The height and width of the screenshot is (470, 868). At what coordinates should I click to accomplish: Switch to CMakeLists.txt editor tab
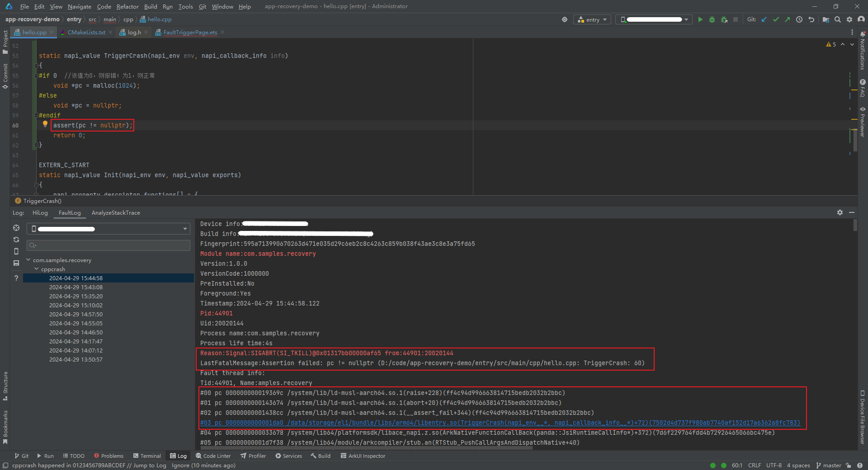[x=86, y=33]
